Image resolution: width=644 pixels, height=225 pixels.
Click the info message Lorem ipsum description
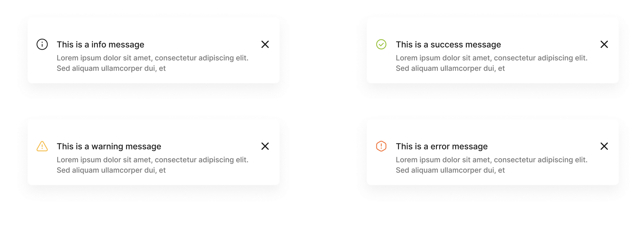pos(153,63)
